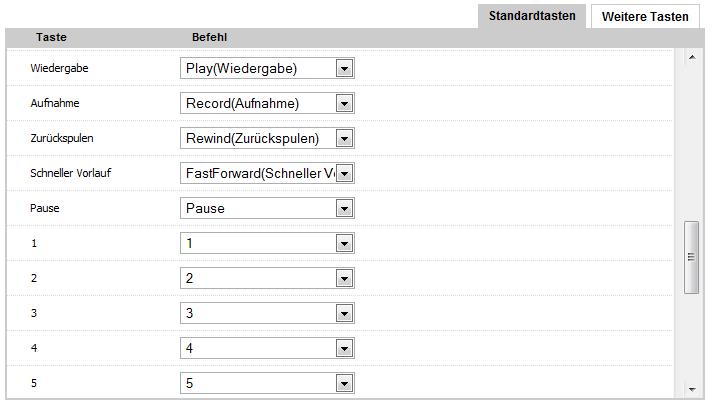Open the Aufnahme command dropdown
The image size is (717, 407).
[x=345, y=104]
